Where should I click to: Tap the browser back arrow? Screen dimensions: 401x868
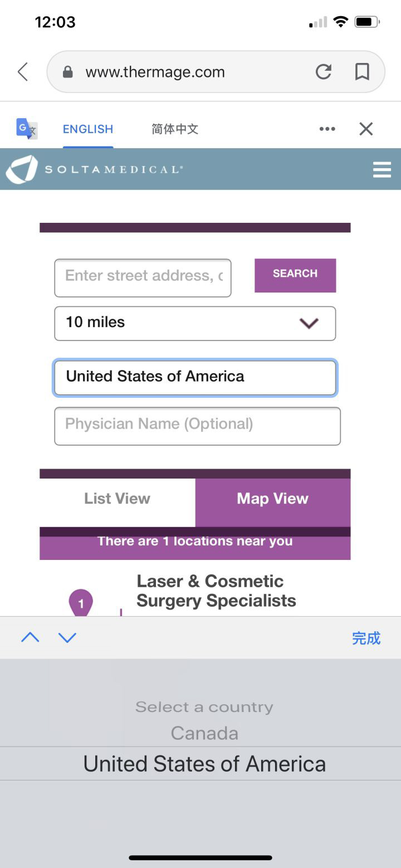click(23, 72)
